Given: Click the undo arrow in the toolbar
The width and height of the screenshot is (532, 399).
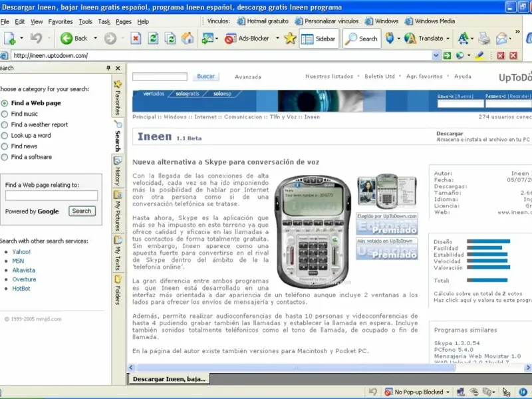Looking at the screenshot, I should pyautogui.click(x=36, y=38).
